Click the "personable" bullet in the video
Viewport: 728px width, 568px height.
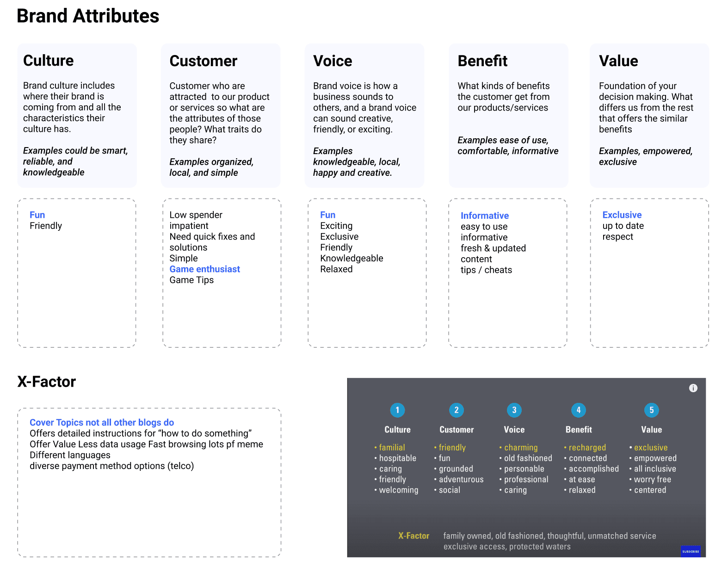pos(524,469)
